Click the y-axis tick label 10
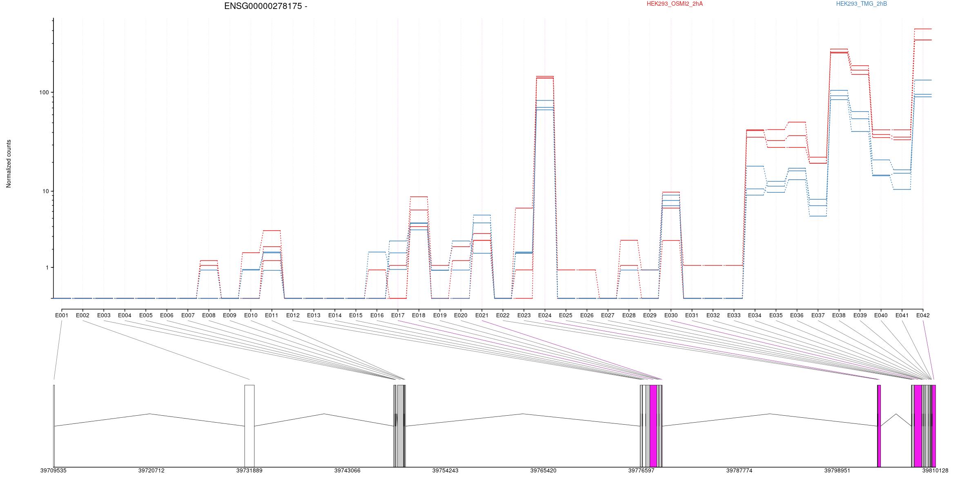The image size is (980, 490). click(45, 191)
